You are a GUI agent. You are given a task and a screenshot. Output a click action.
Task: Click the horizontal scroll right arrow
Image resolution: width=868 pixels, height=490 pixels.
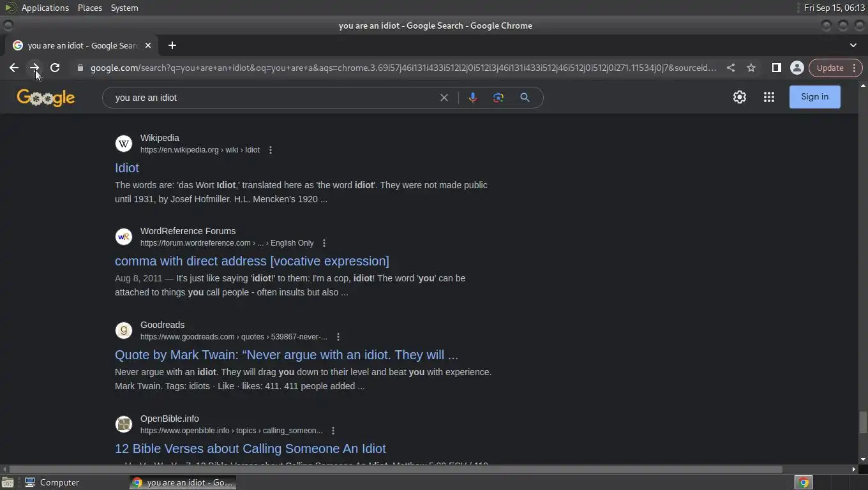[854, 469]
